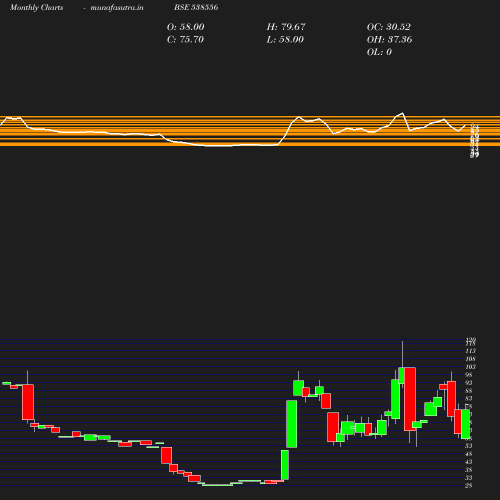The image size is (500, 500).
Task: Click the 33 price axis label
Action: 469,478
